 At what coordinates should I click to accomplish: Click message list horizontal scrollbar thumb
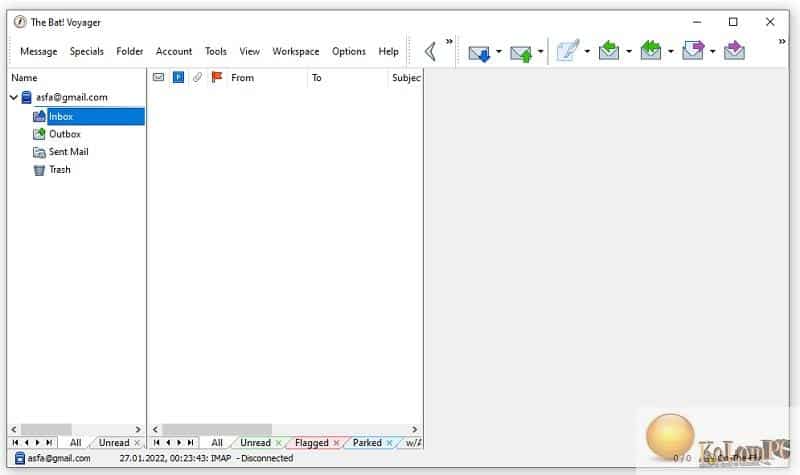tap(217, 429)
